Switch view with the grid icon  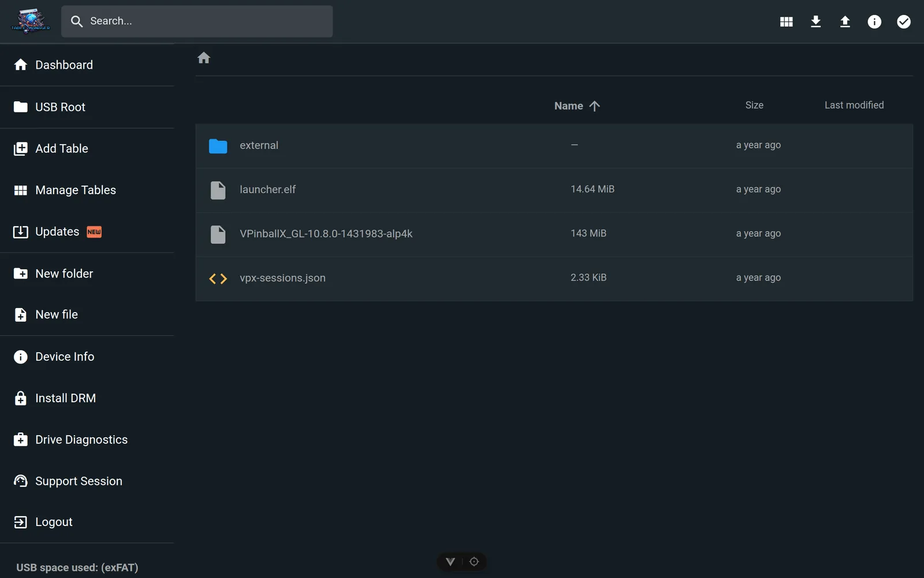pyautogui.click(x=786, y=22)
